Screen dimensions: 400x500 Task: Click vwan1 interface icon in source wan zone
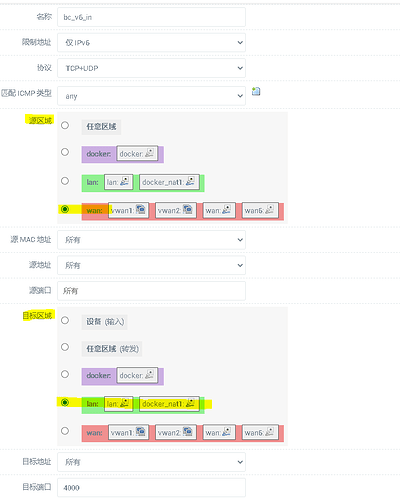[141, 210]
